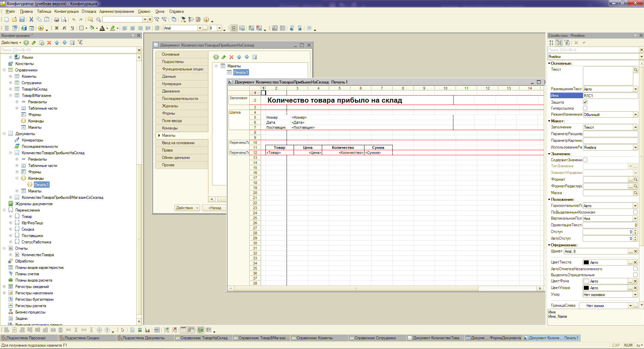Viewport: 644px width, 349px height.
Task: Open the Команды section in document window
Action: tap(182, 128)
